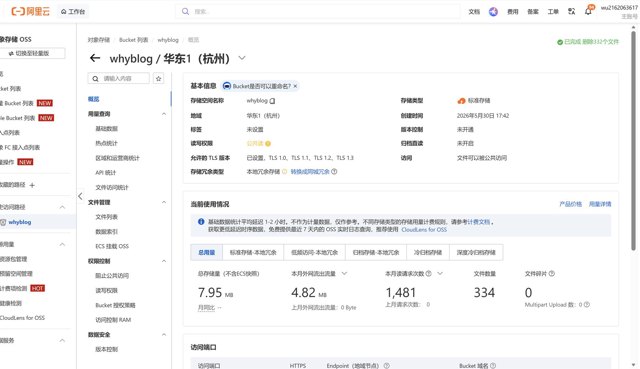Collapse the 数据安全 section

[x=164, y=335]
